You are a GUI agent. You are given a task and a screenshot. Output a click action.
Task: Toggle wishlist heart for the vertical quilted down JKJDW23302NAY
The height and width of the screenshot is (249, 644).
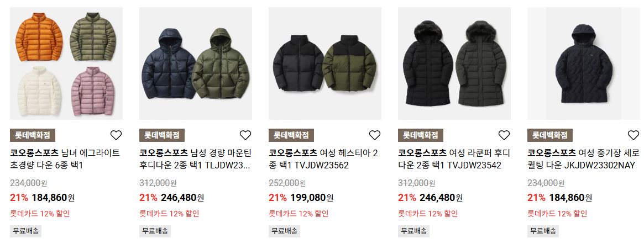click(x=633, y=135)
